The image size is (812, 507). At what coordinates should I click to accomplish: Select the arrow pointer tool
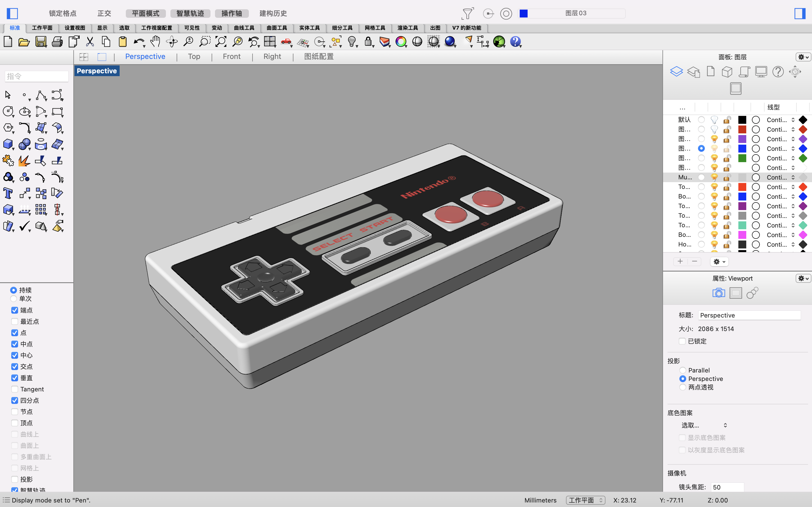(x=8, y=95)
